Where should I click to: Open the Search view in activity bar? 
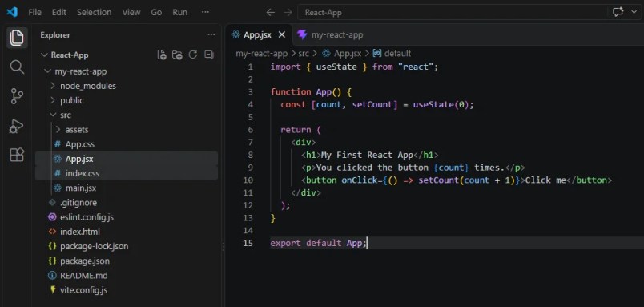point(17,67)
